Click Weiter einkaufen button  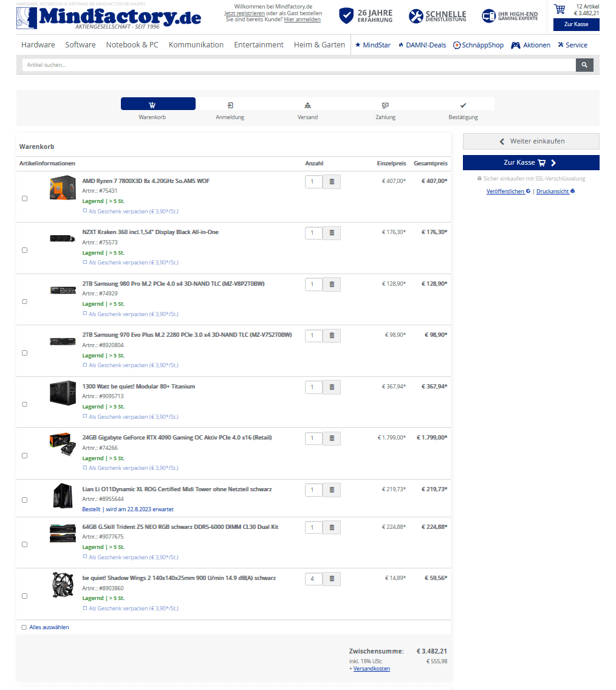(531, 141)
